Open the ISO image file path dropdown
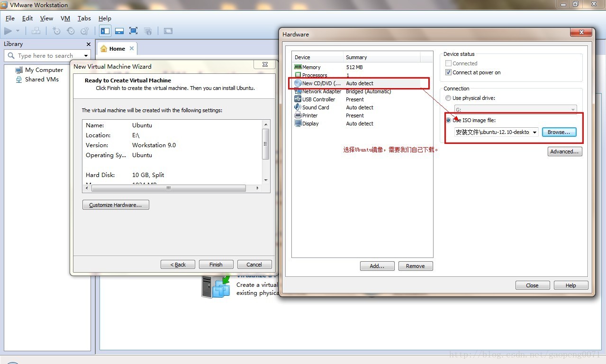The width and height of the screenshot is (606, 364). tap(534, 132)
